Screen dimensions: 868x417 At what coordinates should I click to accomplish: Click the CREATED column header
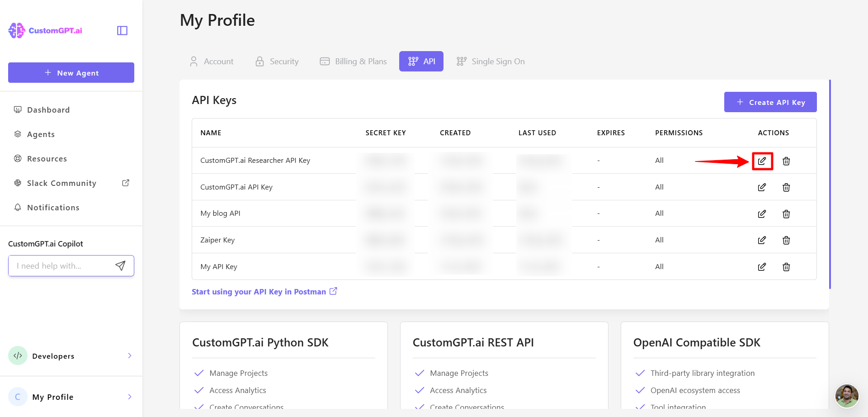[x=455, y=133]
